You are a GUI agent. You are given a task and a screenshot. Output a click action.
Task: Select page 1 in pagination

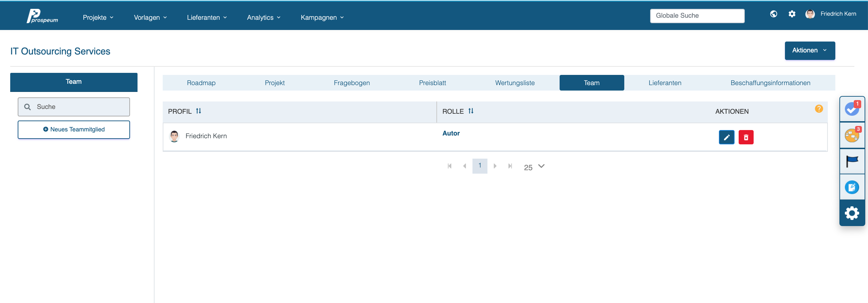coord(480,166)
